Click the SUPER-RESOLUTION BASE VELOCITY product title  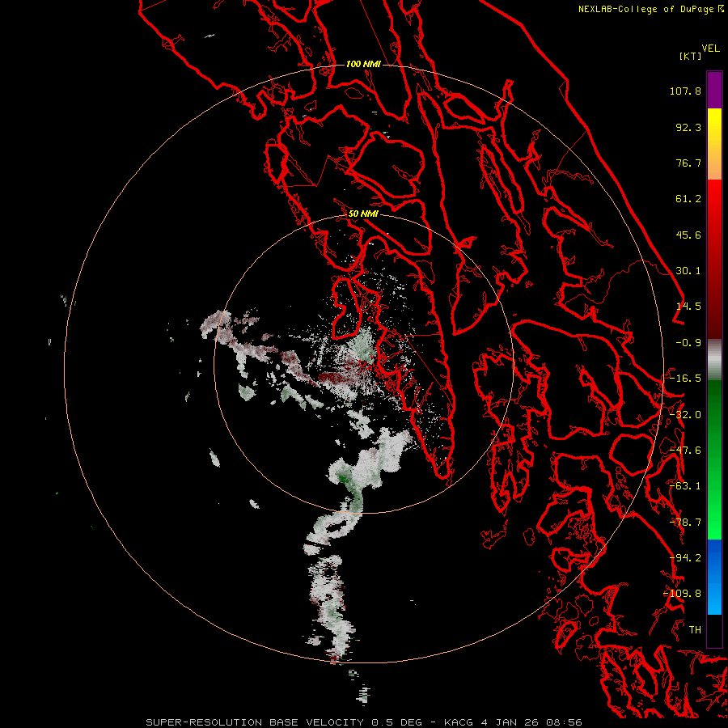(x=255, y=722)
